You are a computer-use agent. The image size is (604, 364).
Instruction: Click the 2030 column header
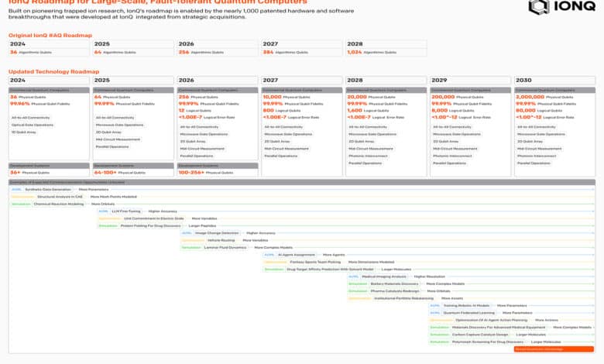[554, 80]
